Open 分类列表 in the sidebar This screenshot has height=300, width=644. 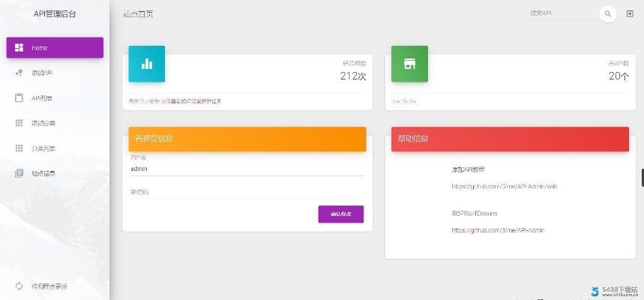pyautogui.click(x=43, y=148)
